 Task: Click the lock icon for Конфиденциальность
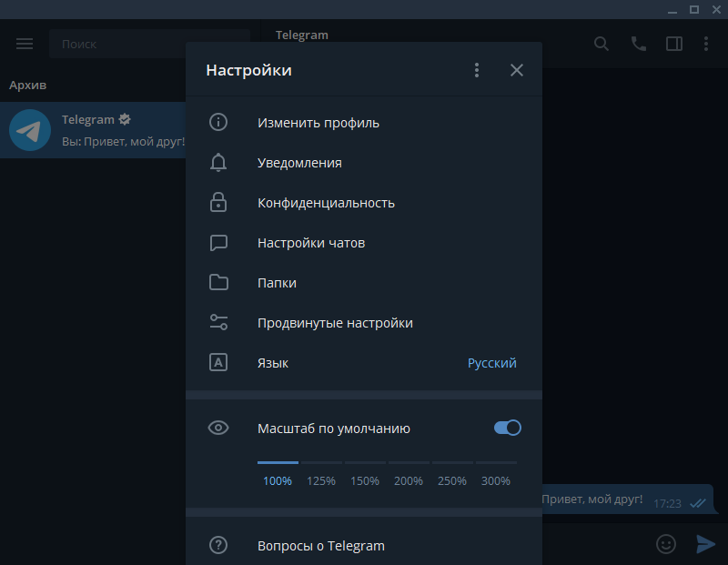point(218,202)
